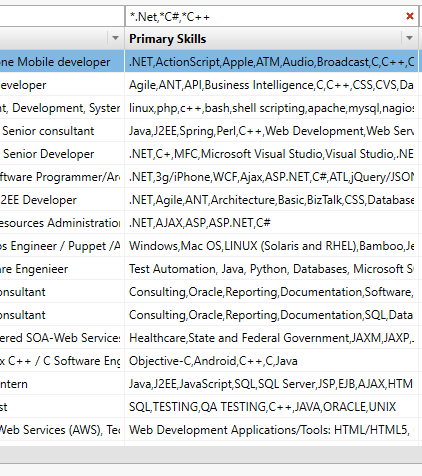Select Consulting,Oracle cell ending with Software
The image size is (422, 476).
[271, 292]
